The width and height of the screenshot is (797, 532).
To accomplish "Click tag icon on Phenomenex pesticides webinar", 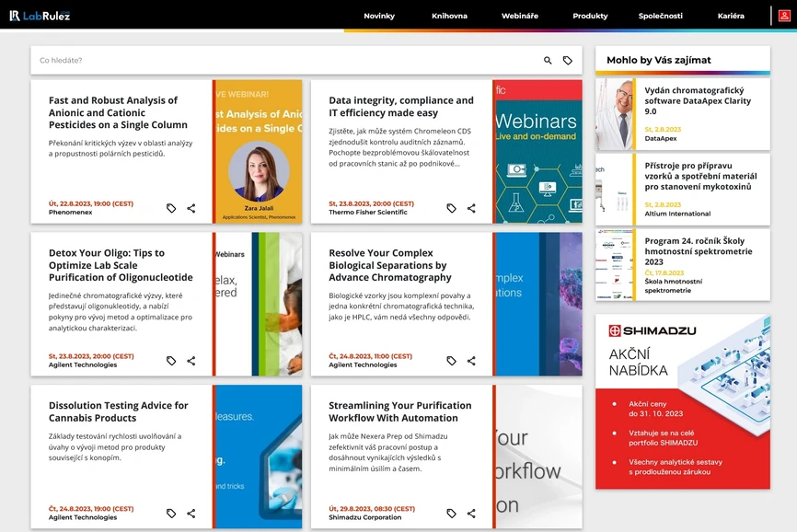I will [171, 208].
